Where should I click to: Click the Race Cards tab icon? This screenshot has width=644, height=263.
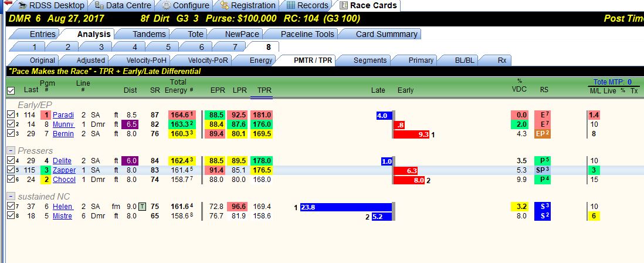click(x=343, y=5)
